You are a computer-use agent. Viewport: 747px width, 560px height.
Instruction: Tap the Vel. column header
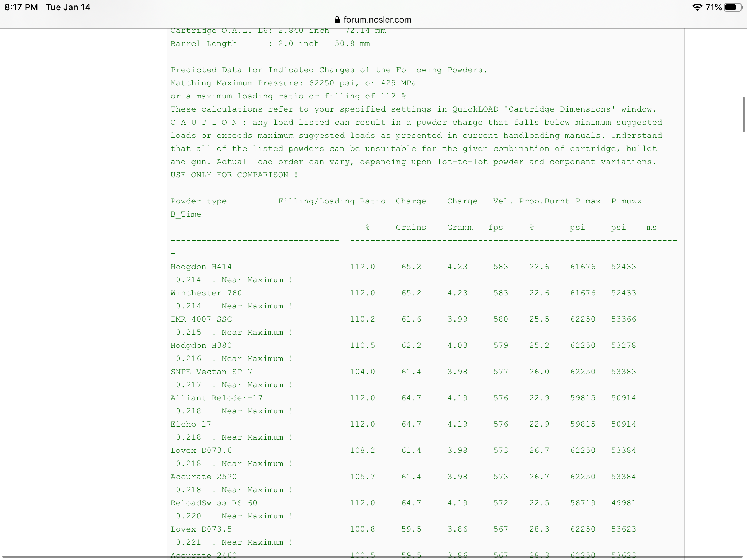coord(503,201)
